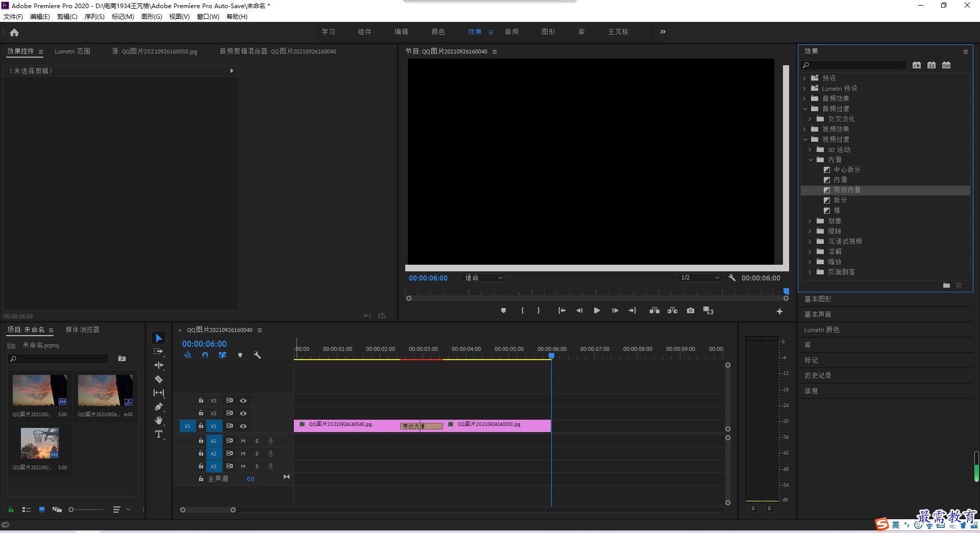Viewport: 980px width, 533px height.
Task: Open the 窗口(W) menu
Action: pyautogui.click(x=208, y=17)
